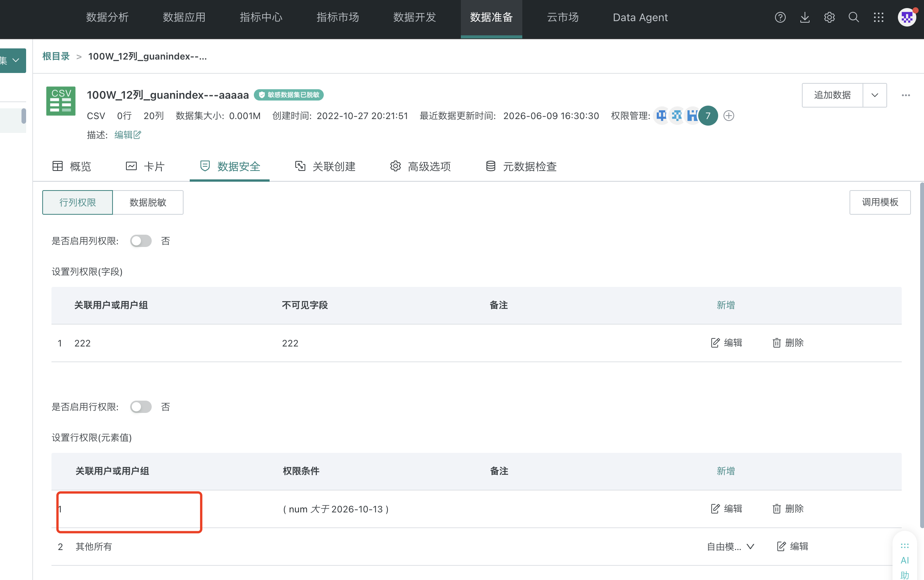This screenshot has width=924, height=580.
Task: Click the 7 more users badge
Action: click(708, 116)
